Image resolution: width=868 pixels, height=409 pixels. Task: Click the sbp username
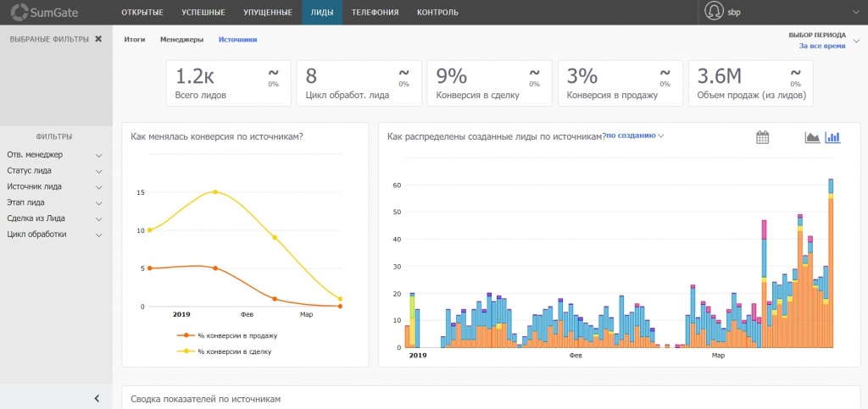733,12
